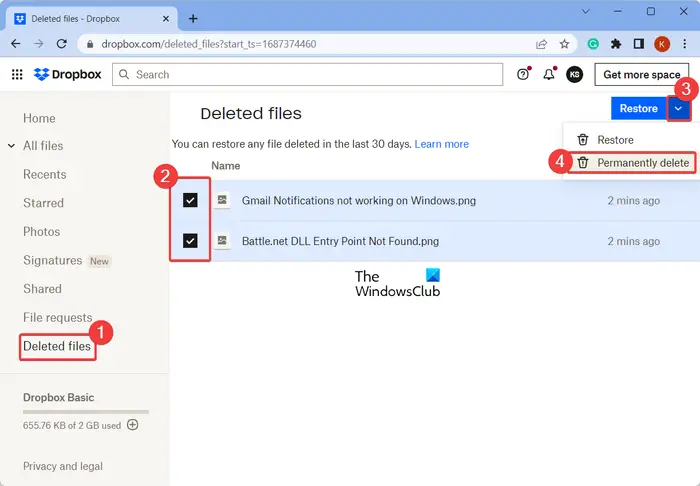Click Get more space button
This screenshot has width=700, height=486.
coord(642,75)
